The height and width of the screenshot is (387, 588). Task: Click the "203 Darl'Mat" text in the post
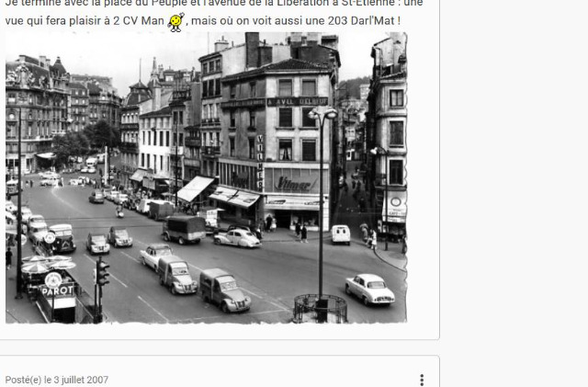(356, 20)
